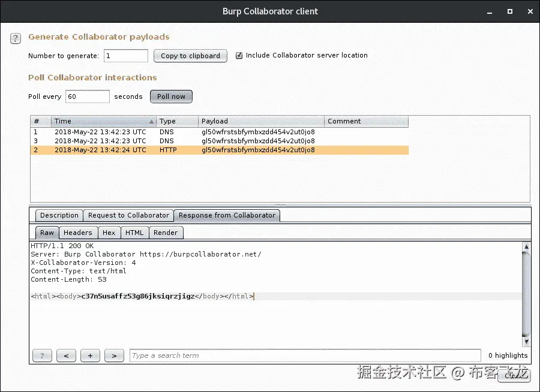This screenshot has height=392, width=540.
Task: Click the Content-Length: 53 line
Action: (68, 279)
